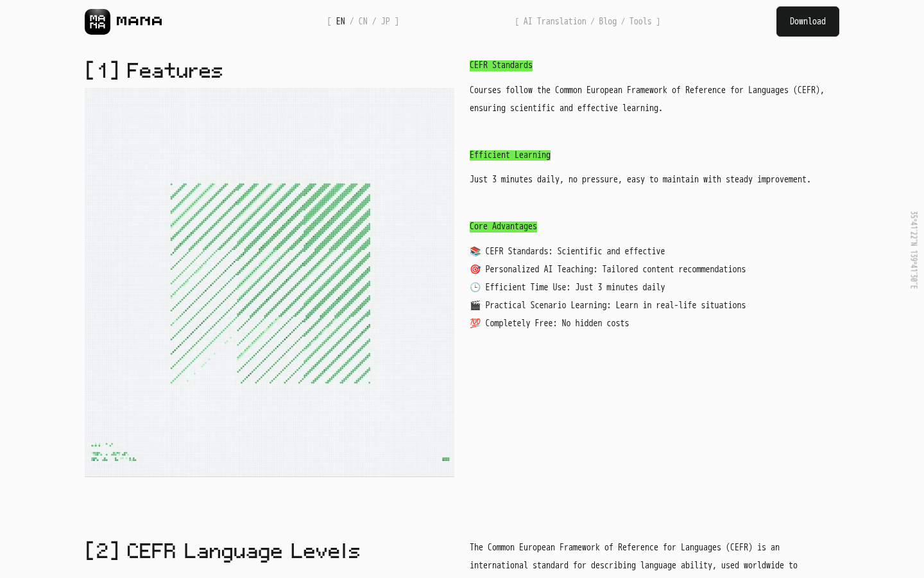
Task: Click the target emoji beside Personalized AI Teaching
Action: point(475,269)
